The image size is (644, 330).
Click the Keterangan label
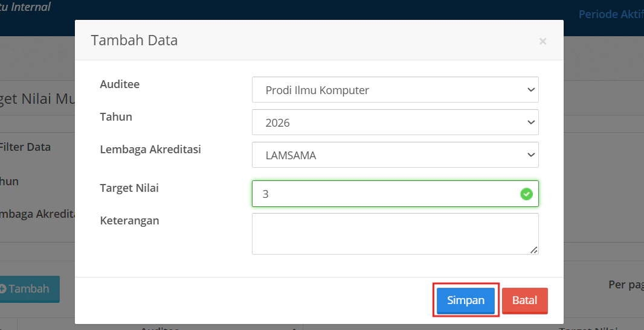[129, 221]
